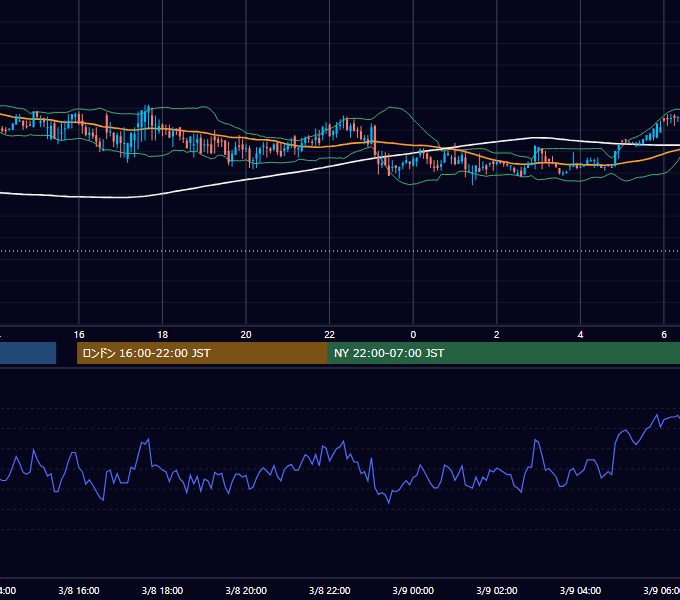Select the ロンドン 16:00-22:00 JST session bar

(202, 353)
